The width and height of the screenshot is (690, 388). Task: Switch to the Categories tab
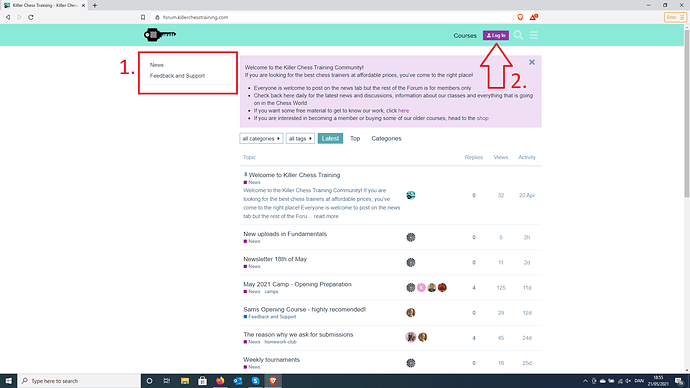[386, 139]
